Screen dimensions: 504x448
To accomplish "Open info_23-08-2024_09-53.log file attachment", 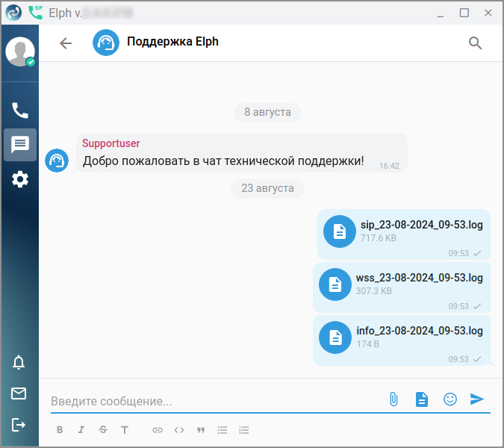I will 402,340.
